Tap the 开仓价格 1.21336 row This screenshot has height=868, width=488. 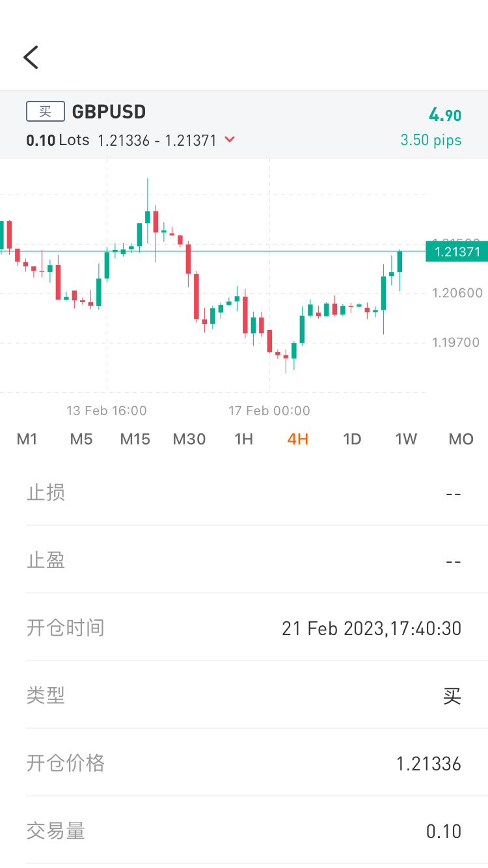(x=244, y=763)
